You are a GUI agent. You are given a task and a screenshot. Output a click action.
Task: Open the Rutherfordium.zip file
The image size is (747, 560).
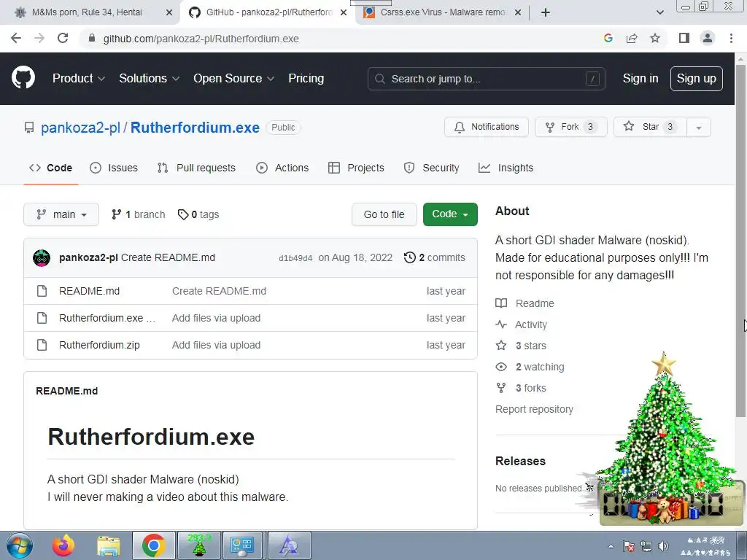pos(99,345)
